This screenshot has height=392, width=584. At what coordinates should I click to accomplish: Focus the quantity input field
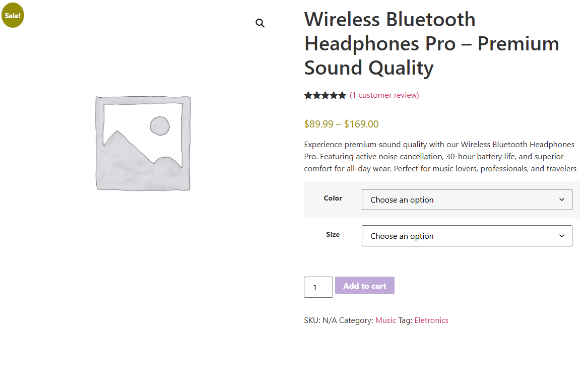coord(318,287)
